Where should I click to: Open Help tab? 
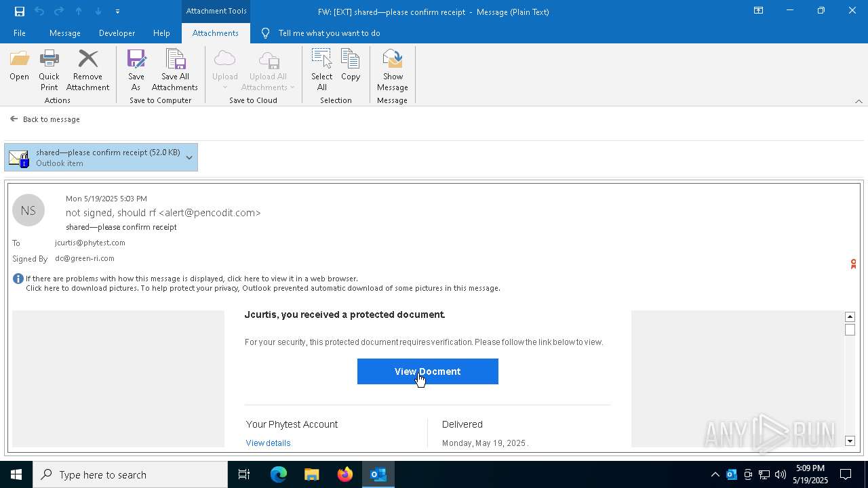tap(161, 33)
